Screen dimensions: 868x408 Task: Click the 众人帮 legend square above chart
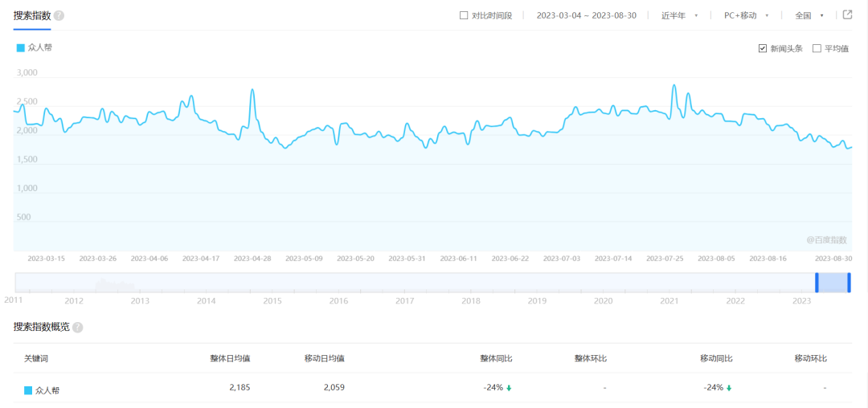tap(21, 48)
